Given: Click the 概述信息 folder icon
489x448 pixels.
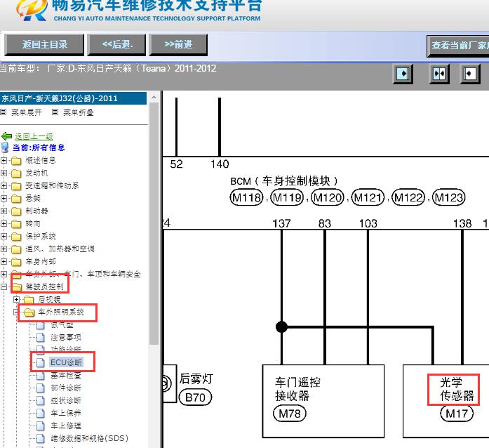Looking at the screenshot, I should (16, 161).
